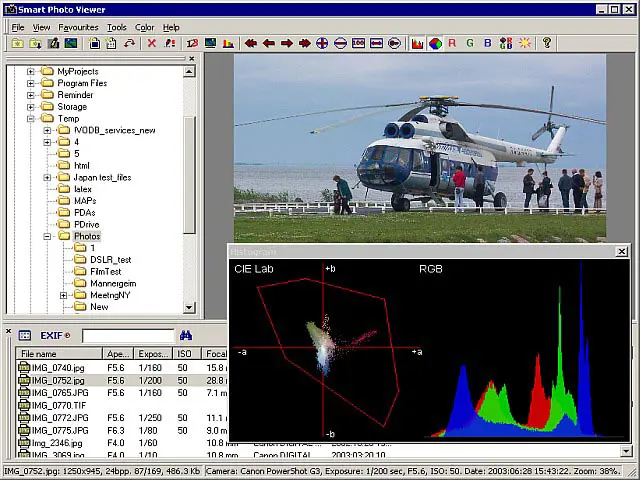
Task: Close the histogram panel
Action: click(621, 252)
